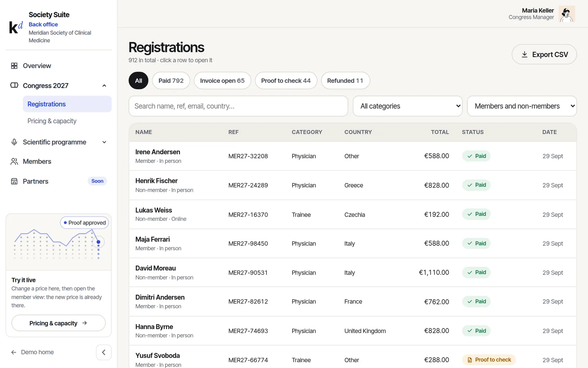This screenshot has height=368, width=588.
Task: Filter by Invoice open 65 tab
Action: (222, 81)
